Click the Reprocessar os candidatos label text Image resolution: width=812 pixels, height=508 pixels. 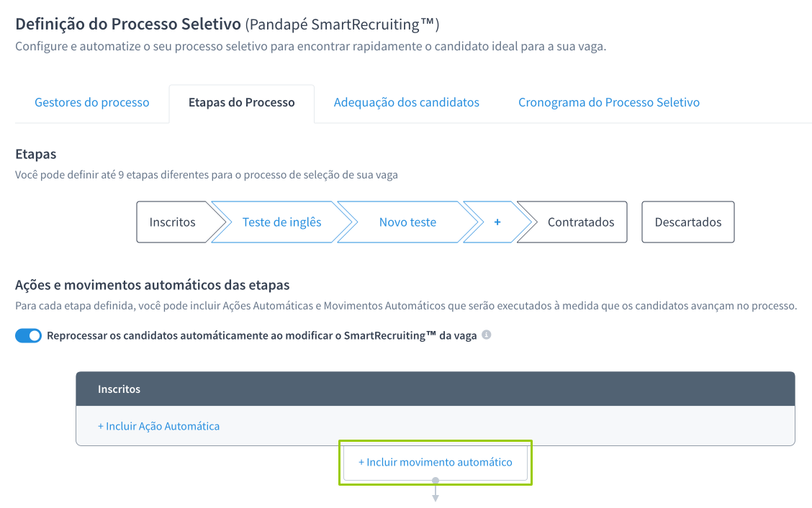pos(261,335)
